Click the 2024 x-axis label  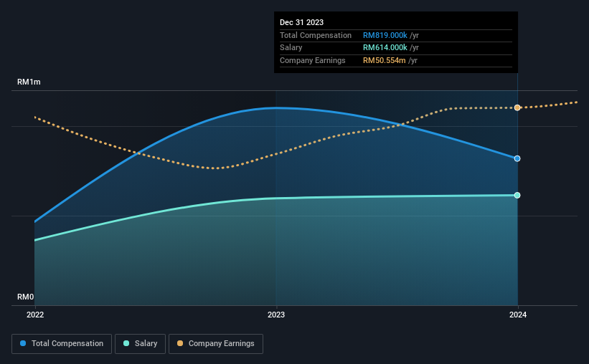(x=518, y=315)
